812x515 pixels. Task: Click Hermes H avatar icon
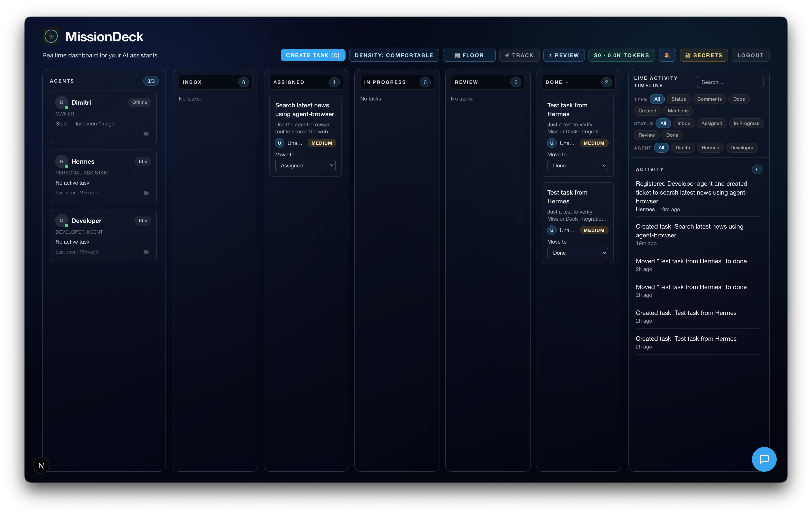click(x=62, y=161)
